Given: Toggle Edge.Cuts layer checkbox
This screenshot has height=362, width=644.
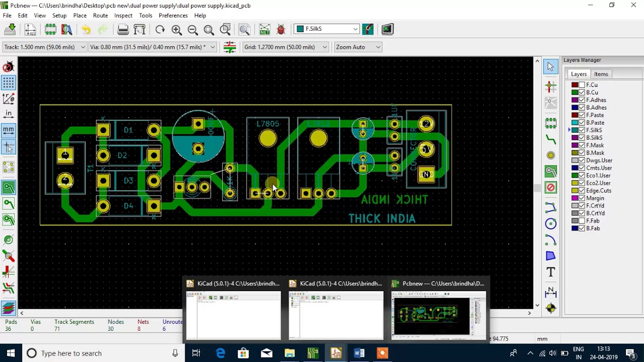Looking at the screenshot, I should pos(582,191).
